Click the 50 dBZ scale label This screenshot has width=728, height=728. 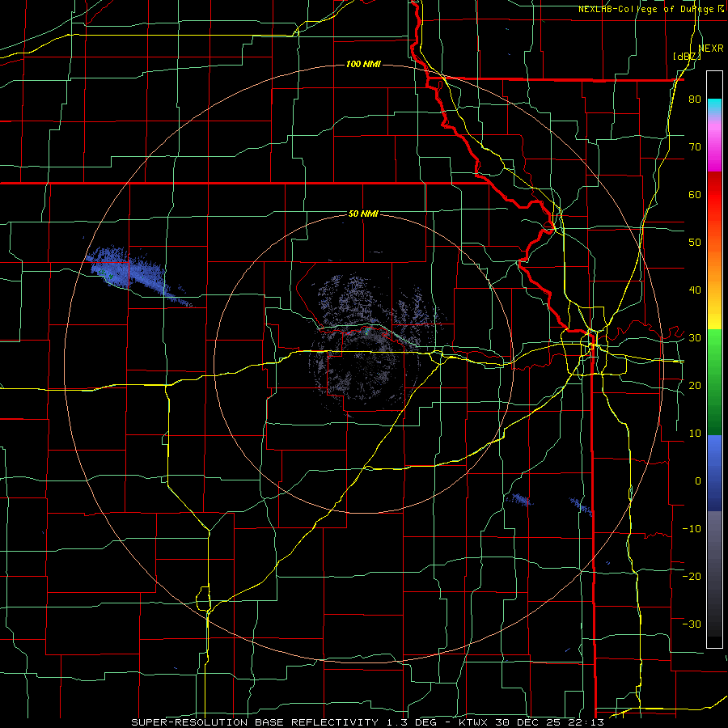coord(695,243)
